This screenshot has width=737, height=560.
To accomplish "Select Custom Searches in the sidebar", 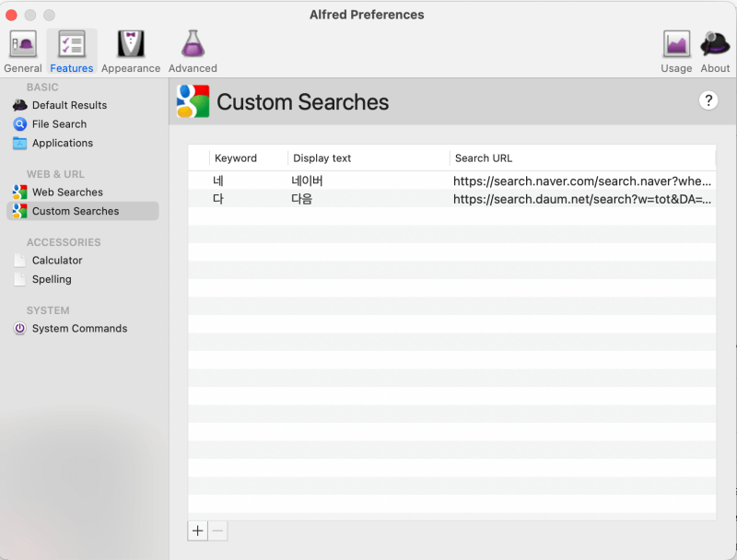I will click(83, 211).
